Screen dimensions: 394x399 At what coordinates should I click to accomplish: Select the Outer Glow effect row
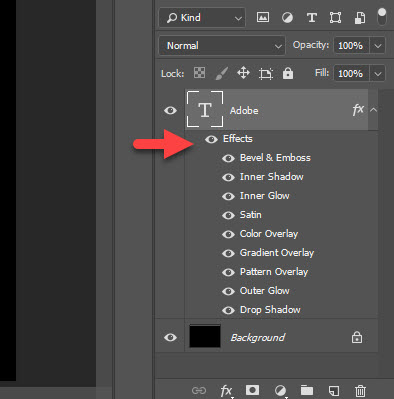pyautogui.click(x=265, y=291)
